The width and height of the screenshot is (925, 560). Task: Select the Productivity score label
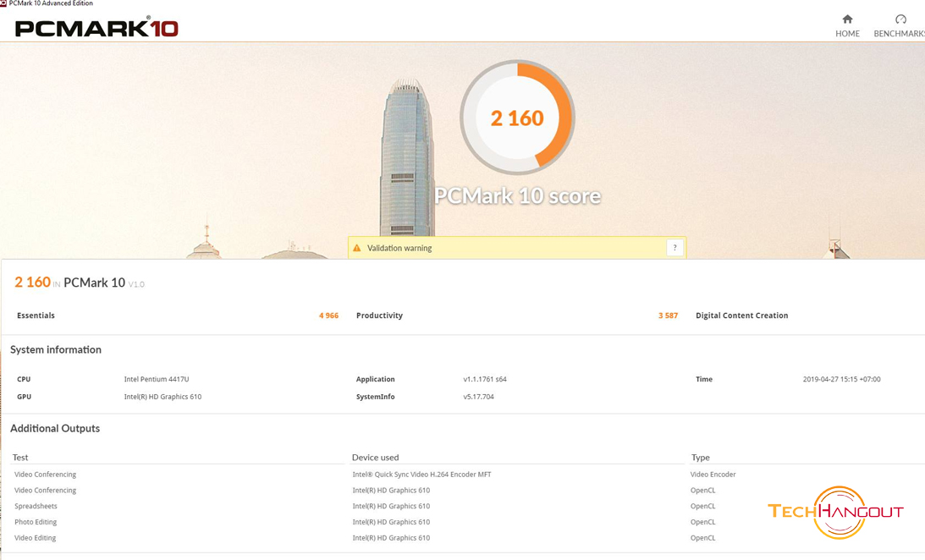coord(379,316)
